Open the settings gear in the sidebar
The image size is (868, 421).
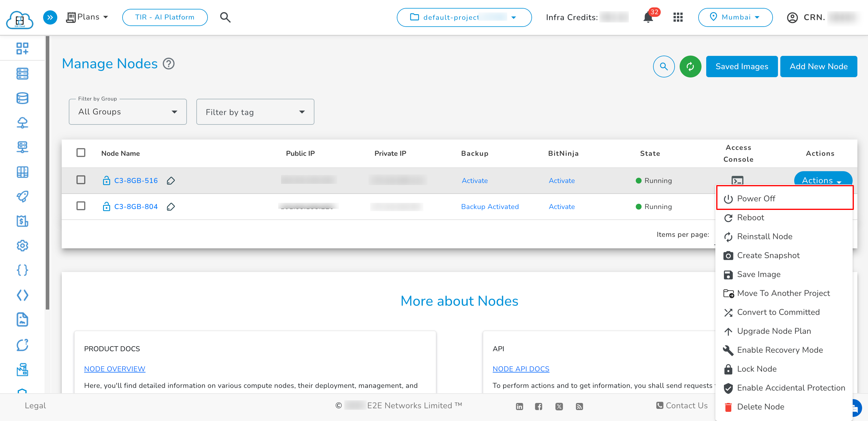click(22, 246)
